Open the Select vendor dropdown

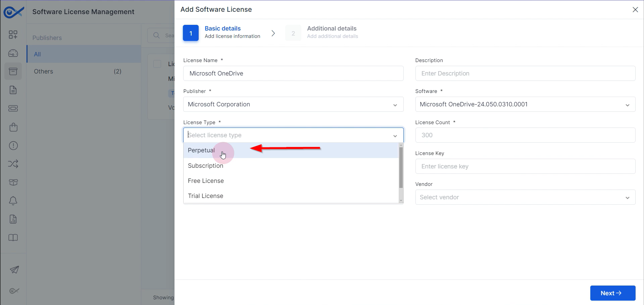(x=525, y=197)
